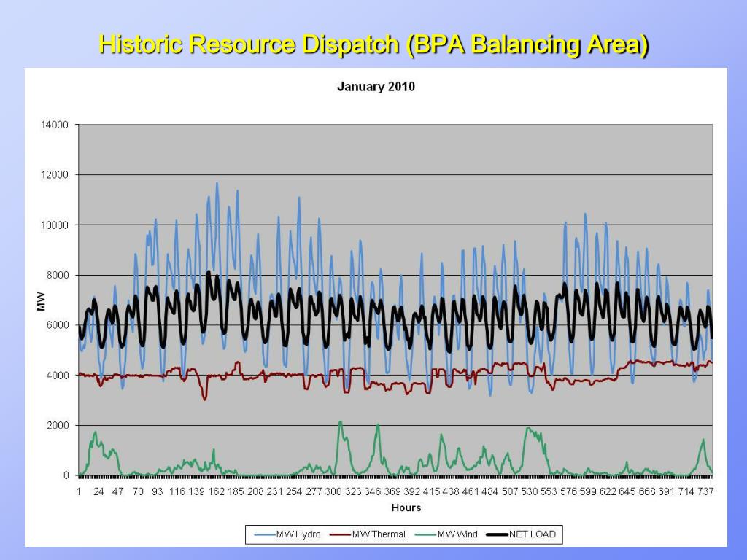Click hour label '116' on x-axis
The width and height of the screenshot is (747, 560).
click(x=177, y=491)
